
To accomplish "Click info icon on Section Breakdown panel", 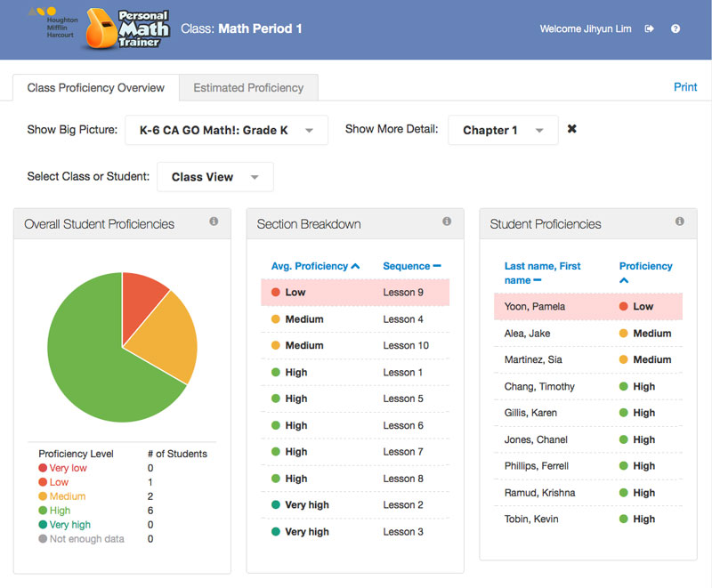I will (x=447, y=222).
